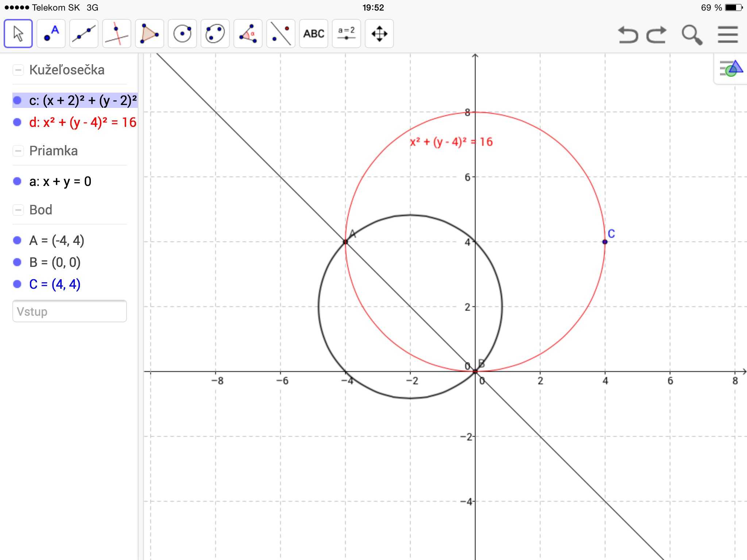747x560 pixels.
Task: Click the red circle equation label
Action: (x=451, y=142)
